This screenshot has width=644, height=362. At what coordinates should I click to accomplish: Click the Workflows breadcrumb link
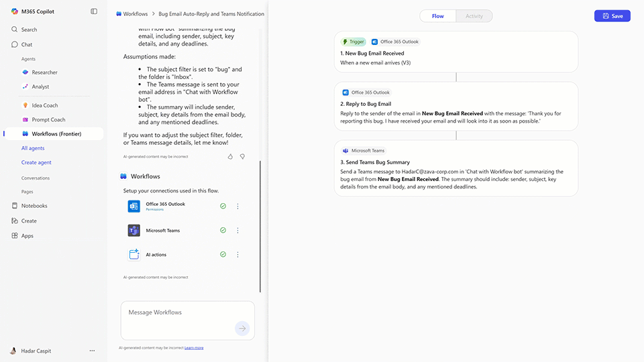point(135,14)
